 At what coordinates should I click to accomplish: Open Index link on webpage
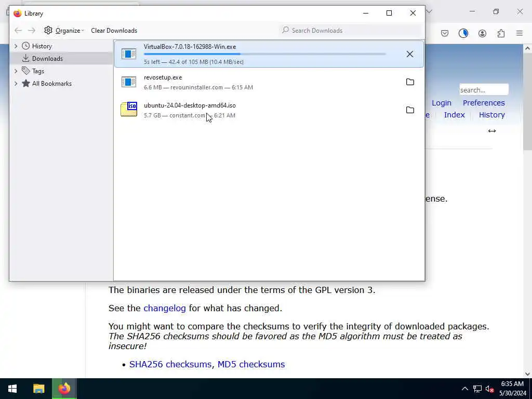point(454,115)
